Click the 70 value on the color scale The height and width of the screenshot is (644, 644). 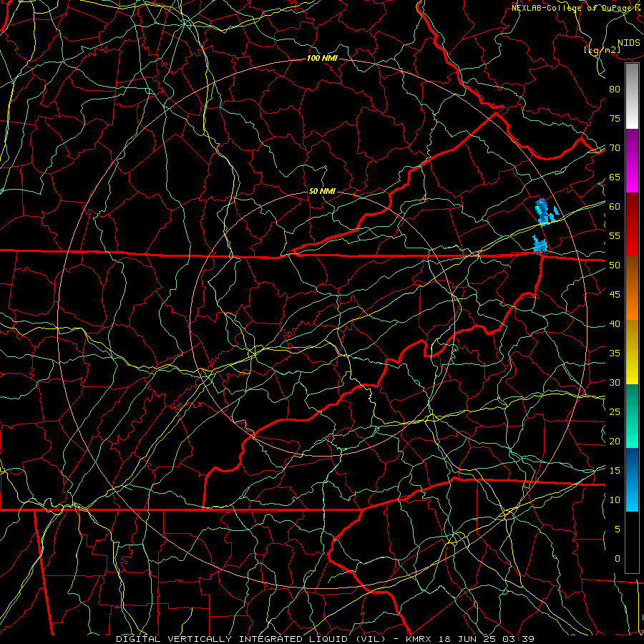[615, 148]
